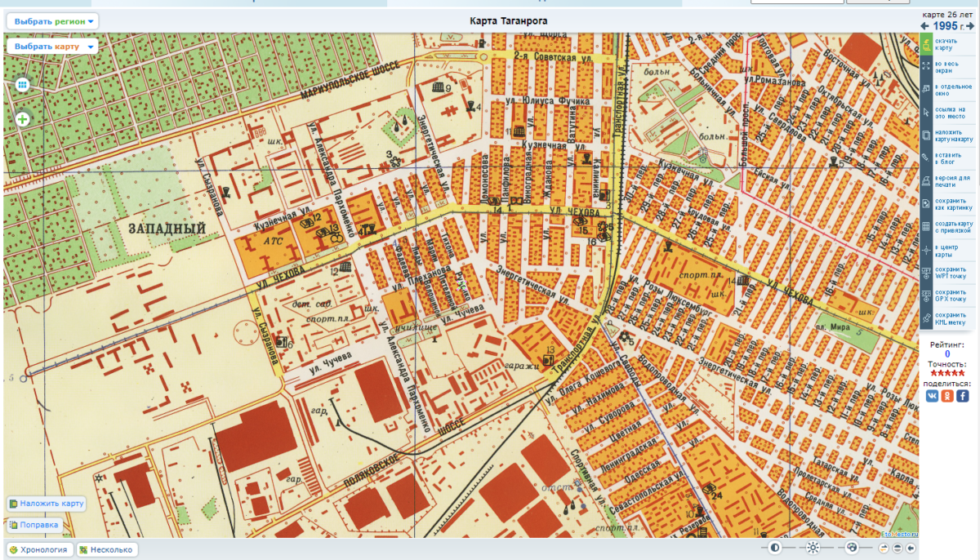Click the color palette slider handle
Screen dimensions: 980x560
(x=852, y=548)
